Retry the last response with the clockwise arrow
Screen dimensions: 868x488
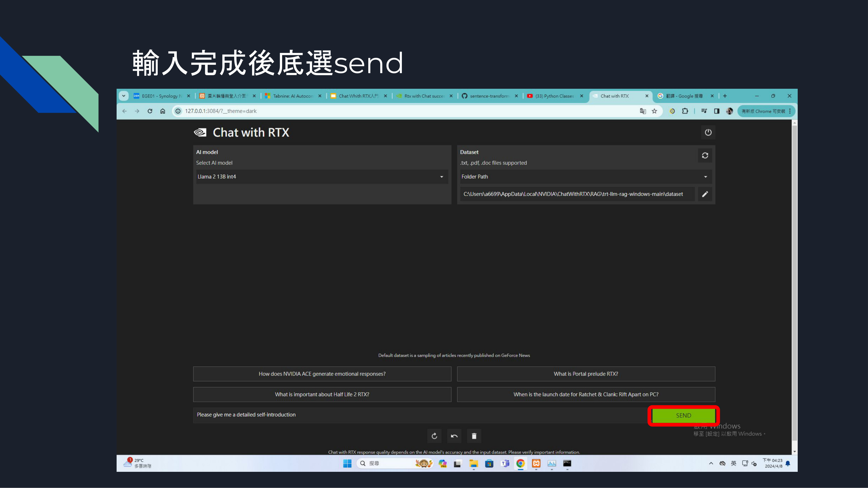[x=434, y=436]
